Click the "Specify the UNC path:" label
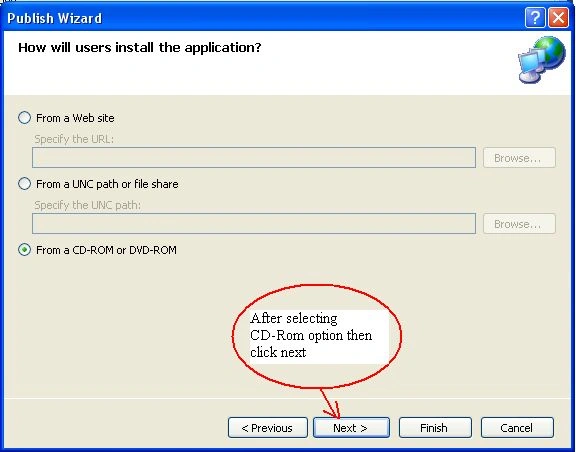The width and height of the screenshot is (576, 452). [87, 205]
